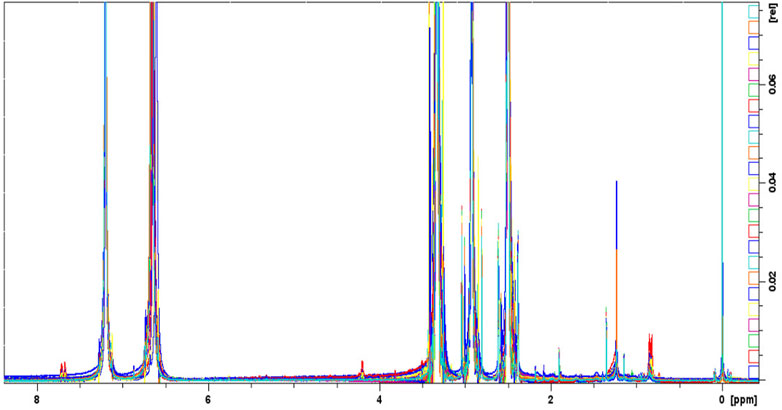Click the 2 ppm axis tick label
The height and width of the screenshot is (410, 782).
[551, 400]
